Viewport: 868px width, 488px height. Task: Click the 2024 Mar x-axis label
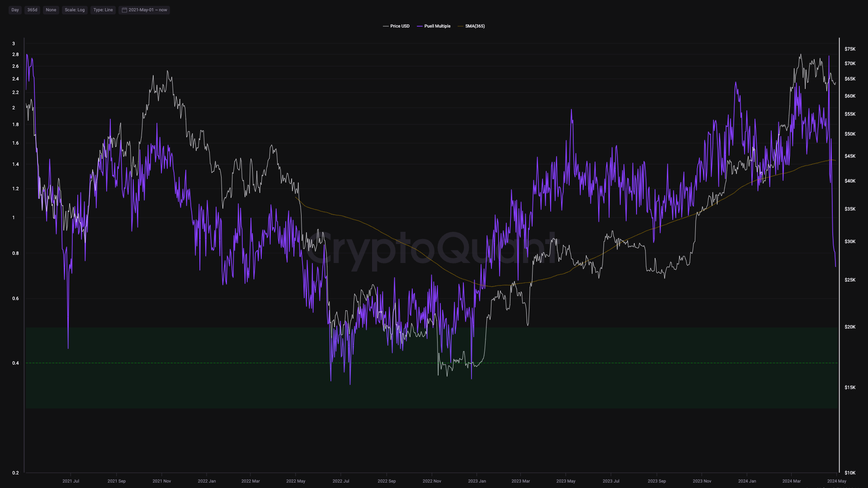coord(791,481)
